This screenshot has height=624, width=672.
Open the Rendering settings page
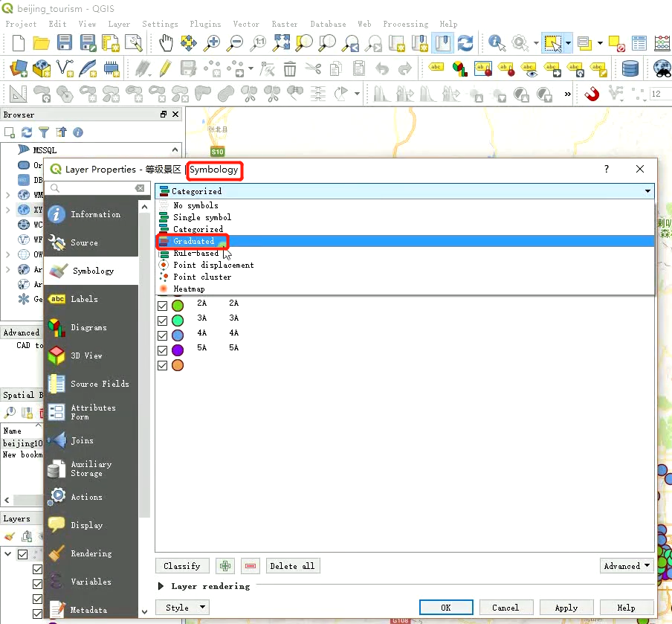click(91, 553)
